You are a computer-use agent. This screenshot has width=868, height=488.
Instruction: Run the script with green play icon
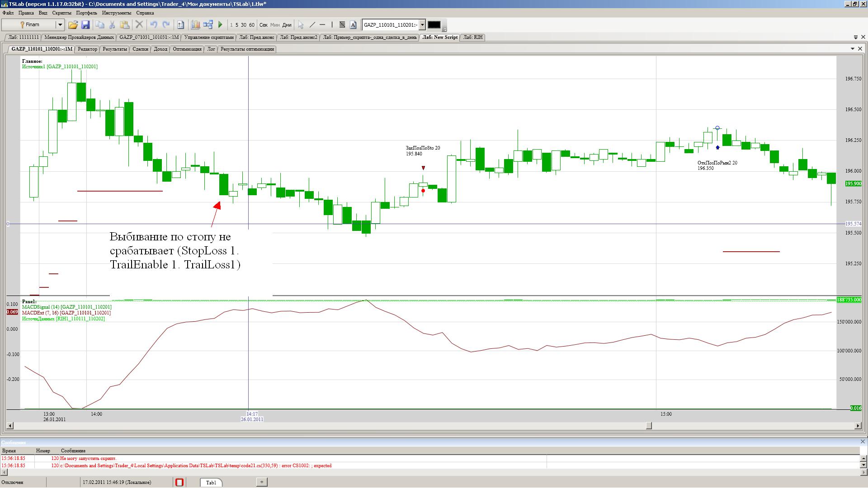pos(220,25)
